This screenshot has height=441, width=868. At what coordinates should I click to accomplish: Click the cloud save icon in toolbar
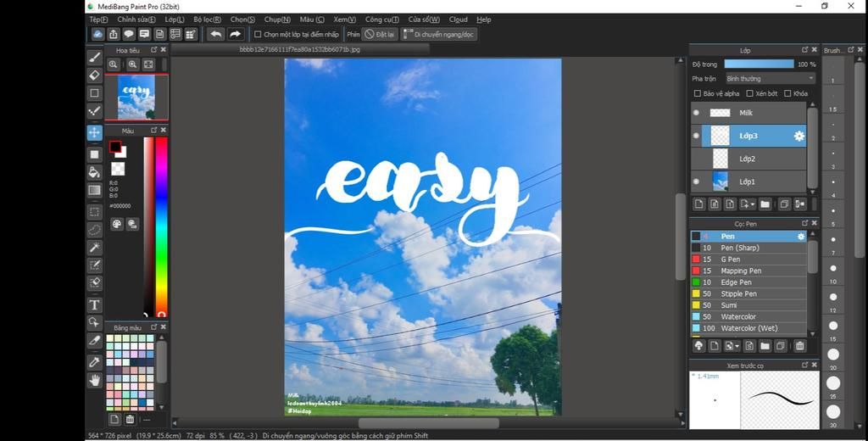coord(98,35)
